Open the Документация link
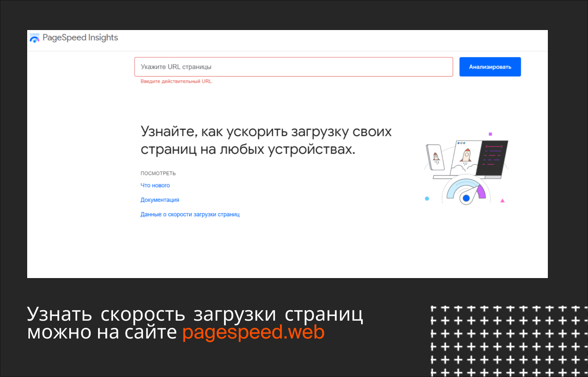The image size is (588, 377). click(x=160, y=200)
